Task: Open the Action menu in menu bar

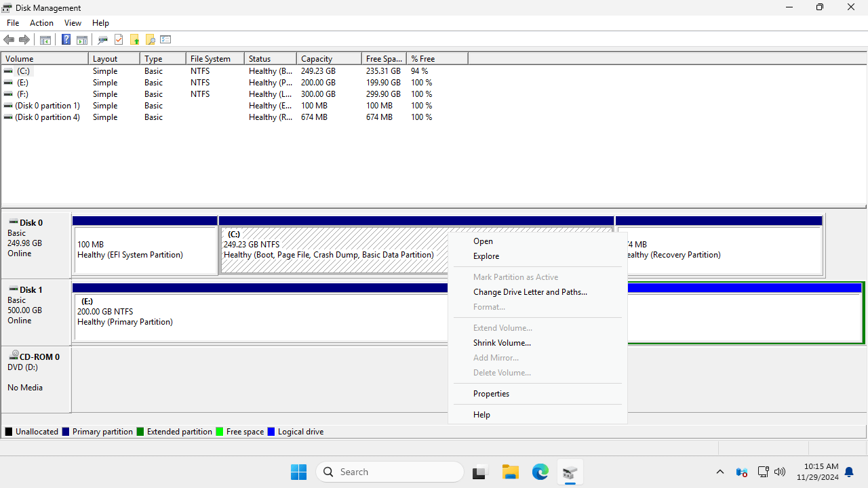Action: 41,23
